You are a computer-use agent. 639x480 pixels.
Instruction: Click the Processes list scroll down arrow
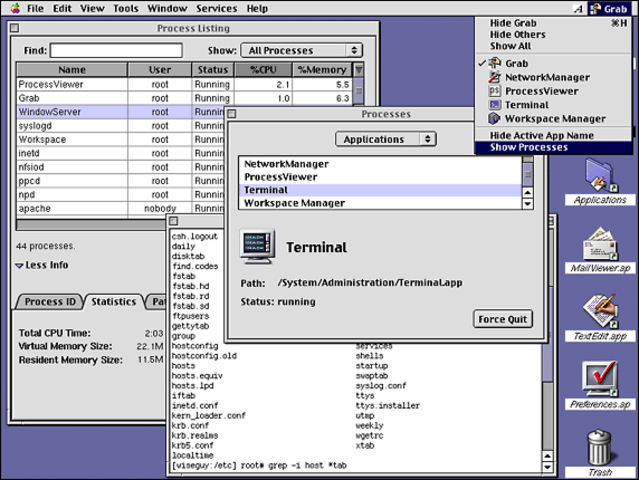coord(527,204)
